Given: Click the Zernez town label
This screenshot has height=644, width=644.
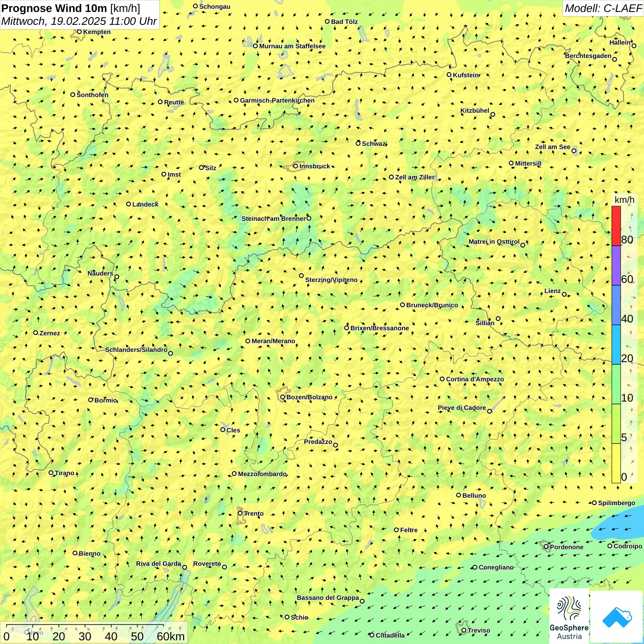Looking at the screenshot, I should [50, 333].
